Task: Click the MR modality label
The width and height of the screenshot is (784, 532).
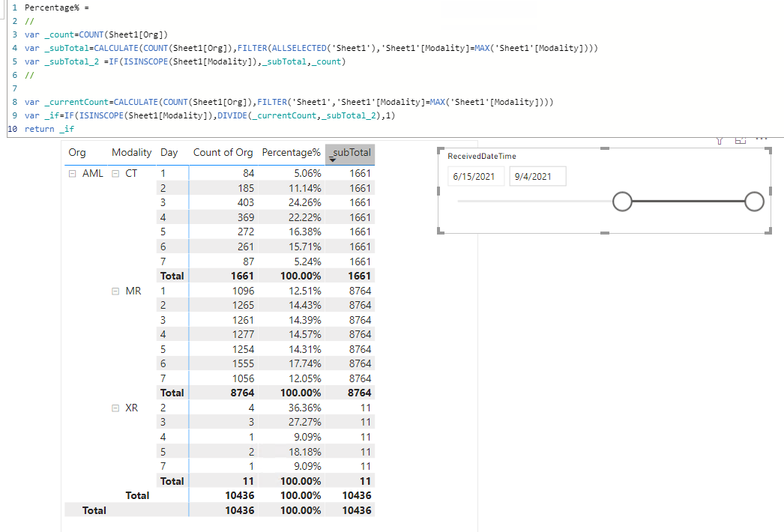Action: pos(133,291)
